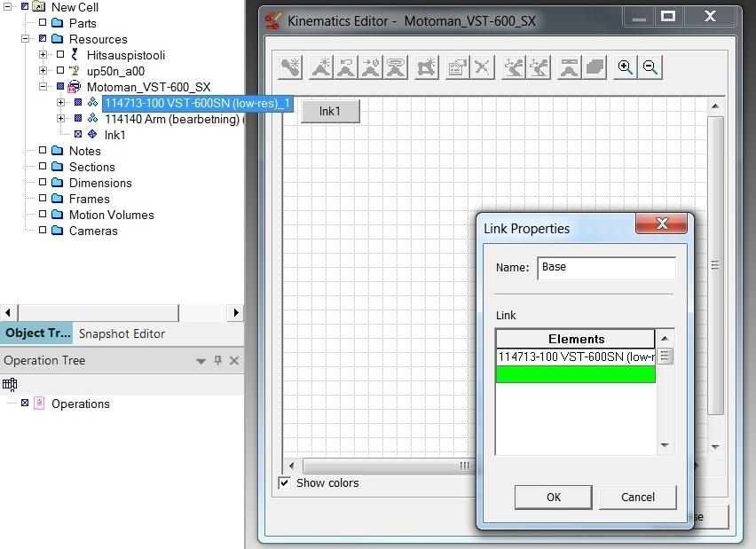Select the Create Crank tool
The width and height of the screenshot is (756, 549).
point(426,67)
